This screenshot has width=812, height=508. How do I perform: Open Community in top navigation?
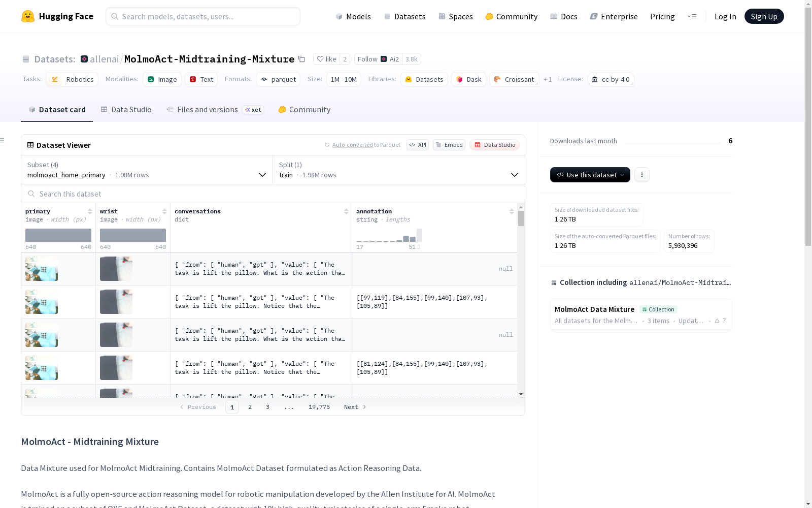tap(512, 16)
